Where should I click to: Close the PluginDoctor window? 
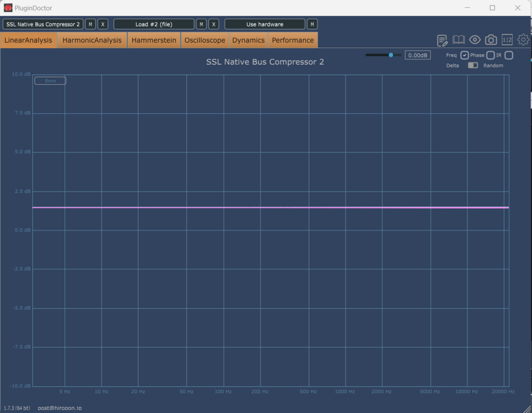pos(518,8)
